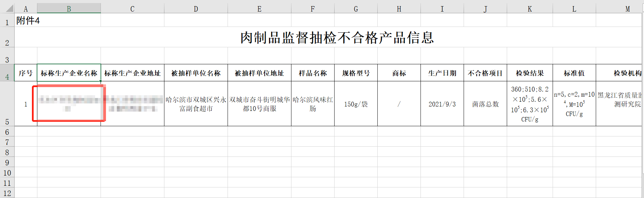Image resolution: width=644 pixels, height=198 pixels.
Task: Select the row 5 header
Action: click(7, 121)
